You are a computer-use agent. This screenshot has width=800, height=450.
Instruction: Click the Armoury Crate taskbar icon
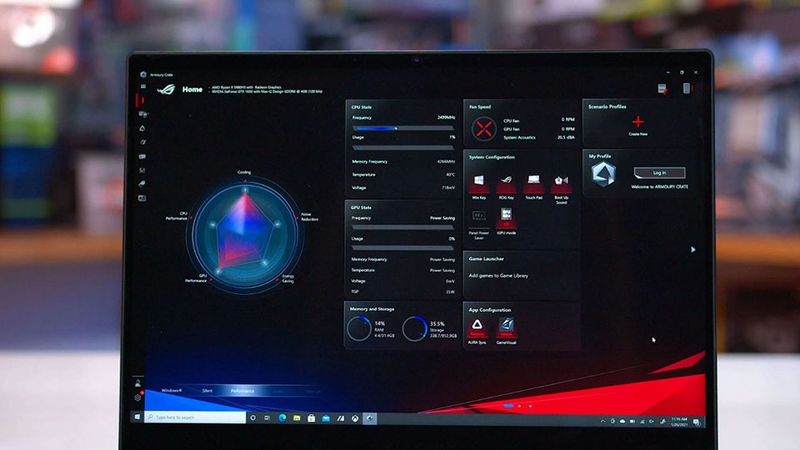pos(370,418)
